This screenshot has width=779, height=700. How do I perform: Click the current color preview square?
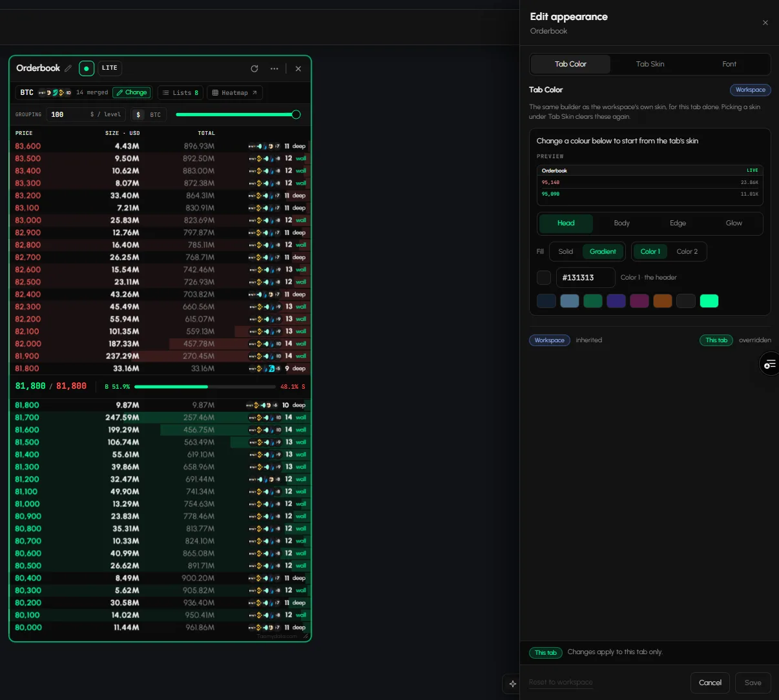(544, 278)
